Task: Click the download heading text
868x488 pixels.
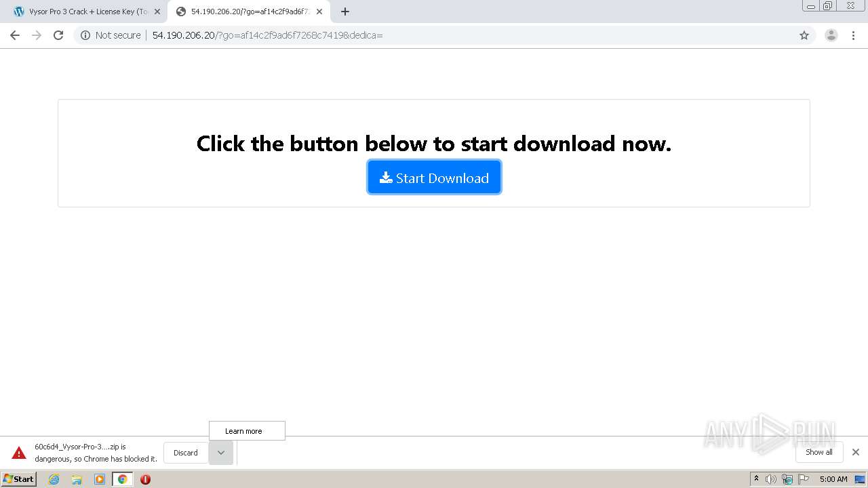Action: (434, 144)
